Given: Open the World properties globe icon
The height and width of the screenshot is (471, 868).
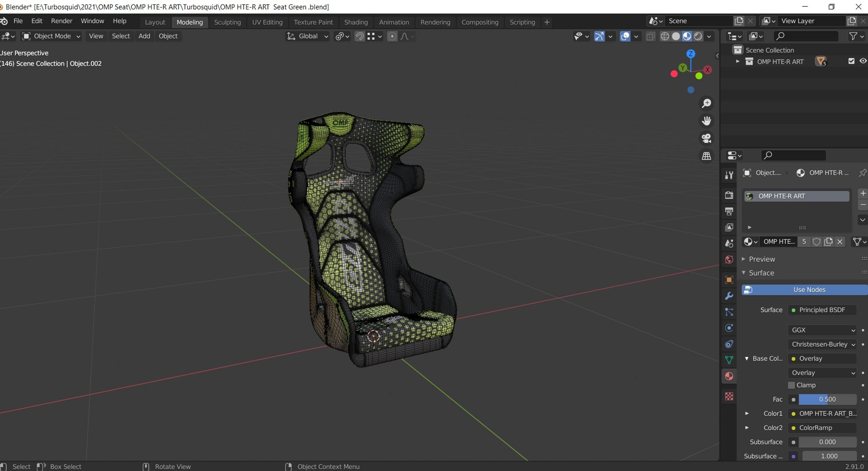Looking at the screenshot, I should [729, 260].
